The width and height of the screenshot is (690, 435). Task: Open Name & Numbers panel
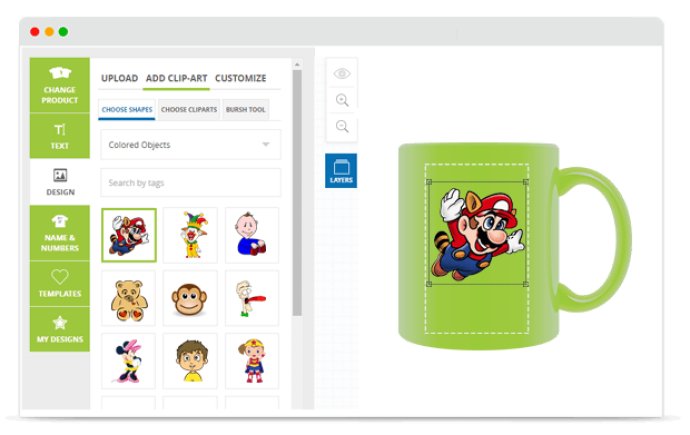coord(60,233)
